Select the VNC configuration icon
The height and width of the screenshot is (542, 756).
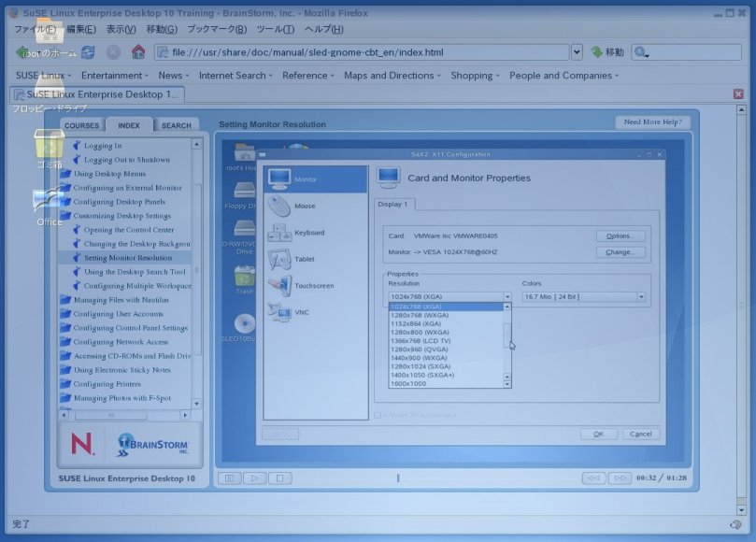click(x=280, y=313)
